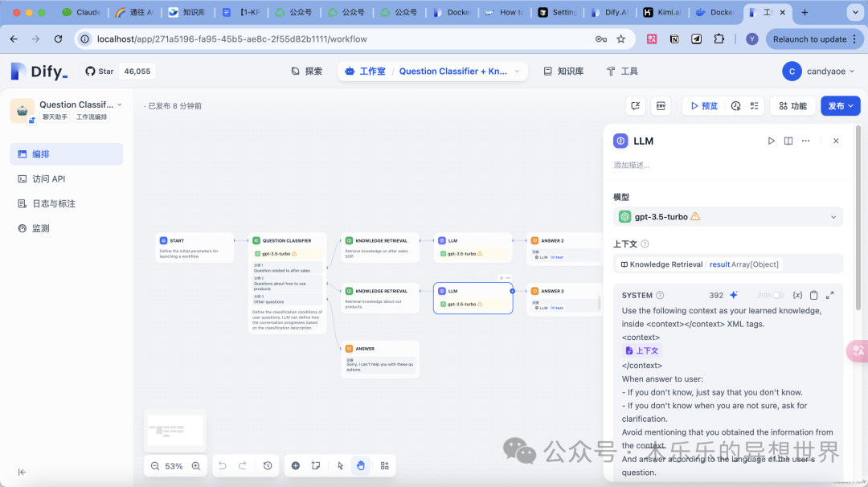The height and width of the screenshot is (487, 868).
Task: Open the Monitoring sidebar item
Action: [x=67, y=228]
